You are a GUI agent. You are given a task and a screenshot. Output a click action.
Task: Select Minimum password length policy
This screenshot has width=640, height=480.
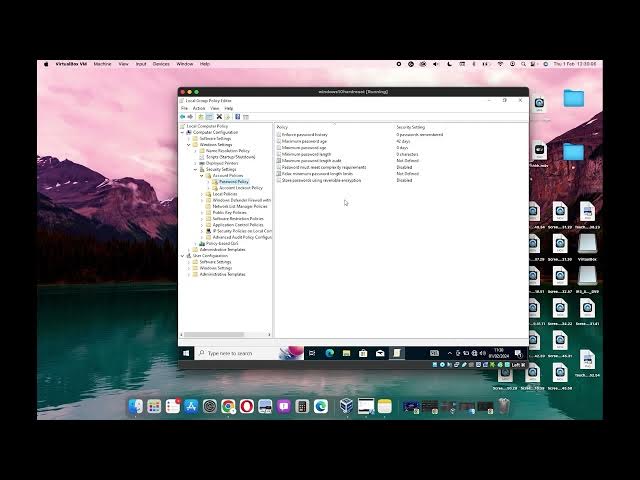pos(307,154)
